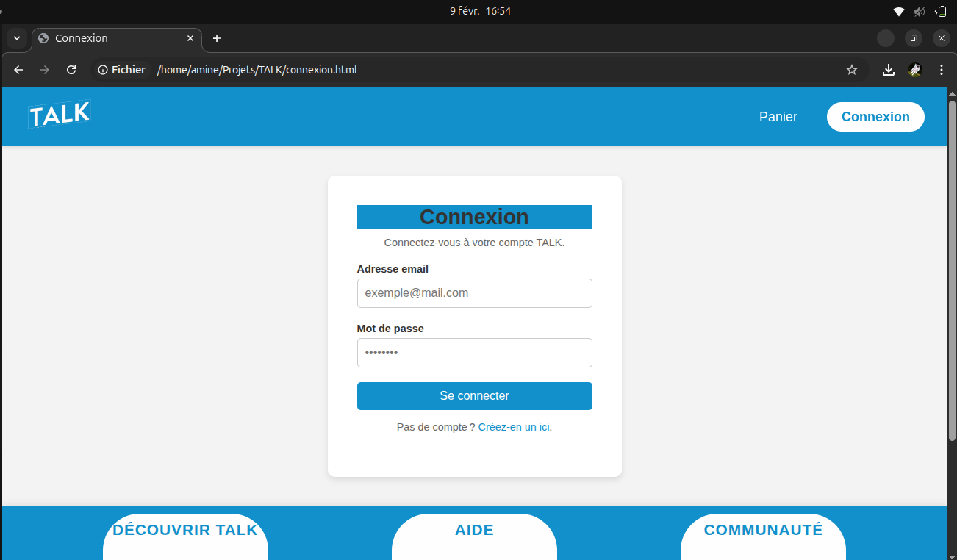
Task: Close the Connexion tab
Action: pos(190,38)
